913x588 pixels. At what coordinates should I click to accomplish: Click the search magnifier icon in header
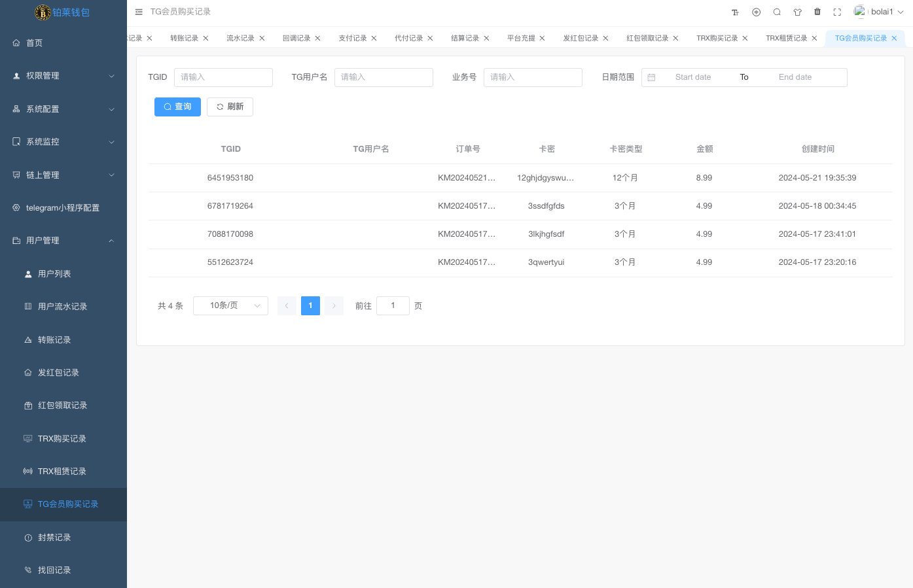(777, 12)
